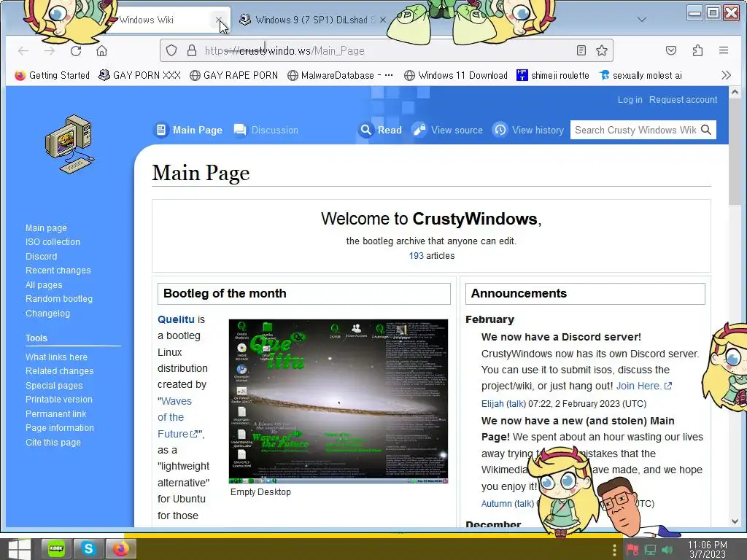Open ISO collection sidebar link
The width and height of the screenshot is (747, 560).
pyautogui.click(x=53, y=242)
